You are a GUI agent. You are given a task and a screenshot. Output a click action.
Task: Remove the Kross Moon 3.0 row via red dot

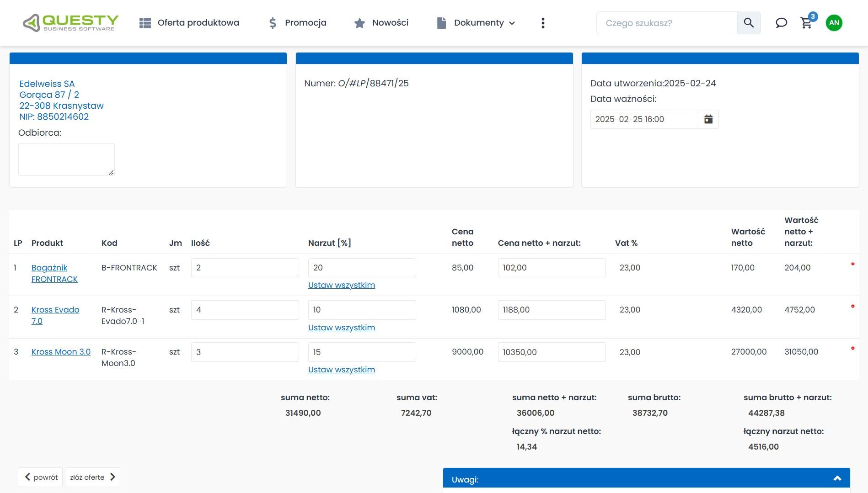point(853,348)
